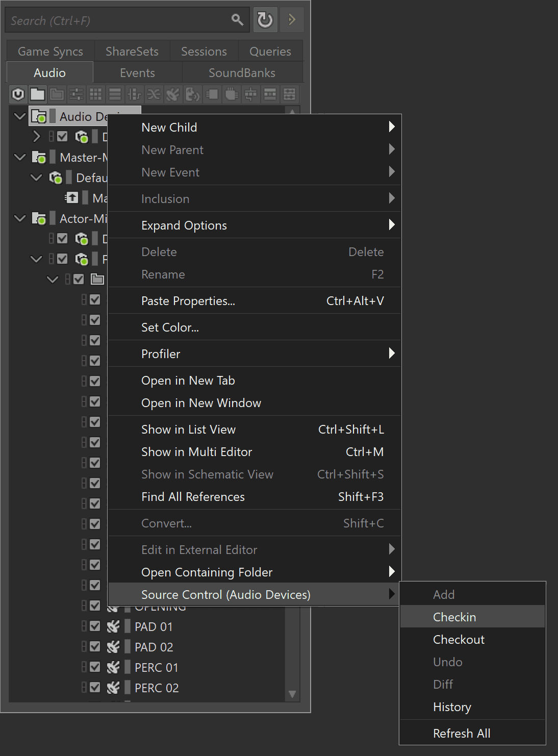Collapse the Actor-Mixer Hierarchy chevron
The image size is (558, 756).
[20, 218]
